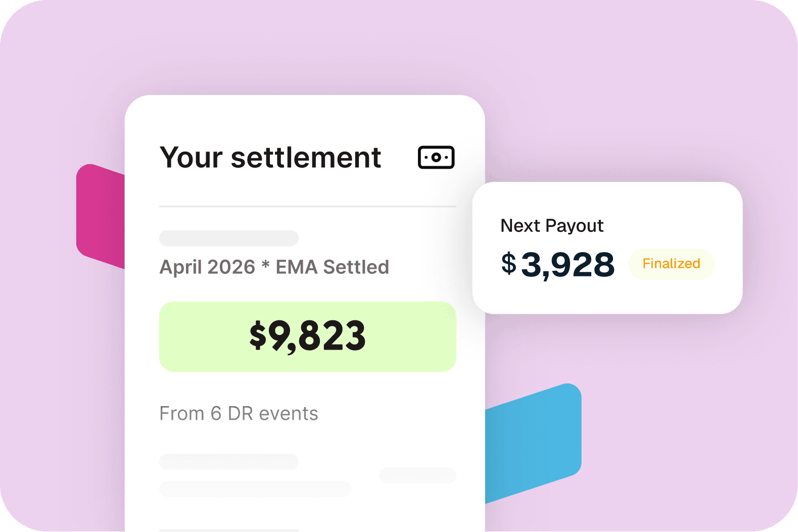Screen dimensions: 798x532
Task: Select April 2026 EMA Settled text
Action: (x=274, y=267)
